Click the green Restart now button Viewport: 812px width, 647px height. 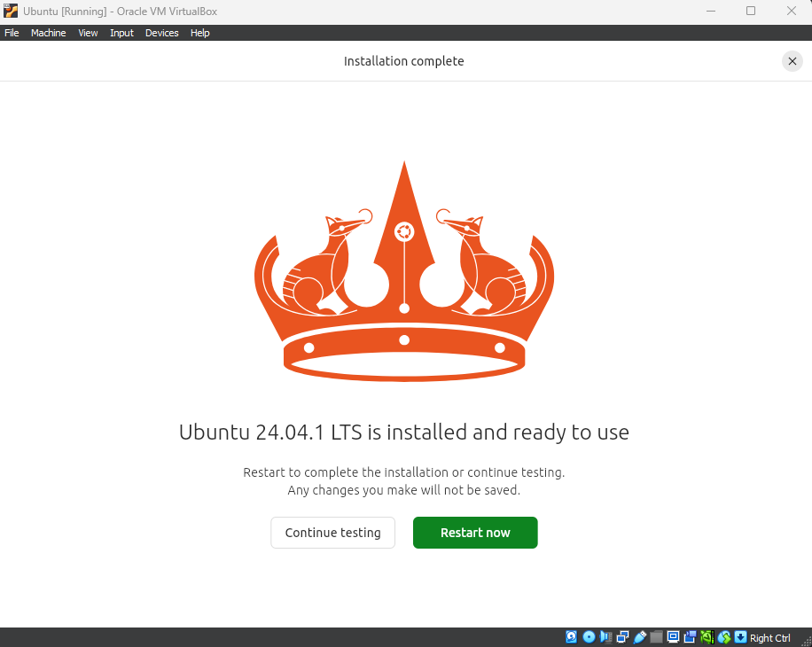tap(475, 533)
